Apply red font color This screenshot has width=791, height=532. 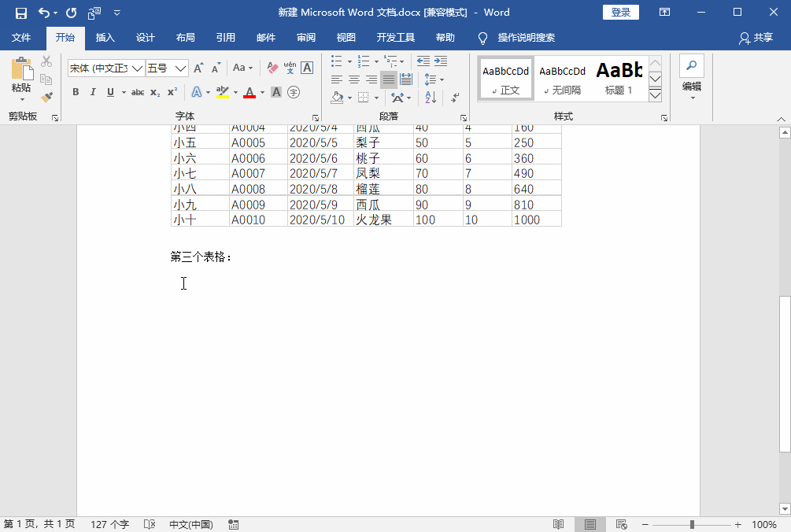pyautogui.click(x=249, y=92)
